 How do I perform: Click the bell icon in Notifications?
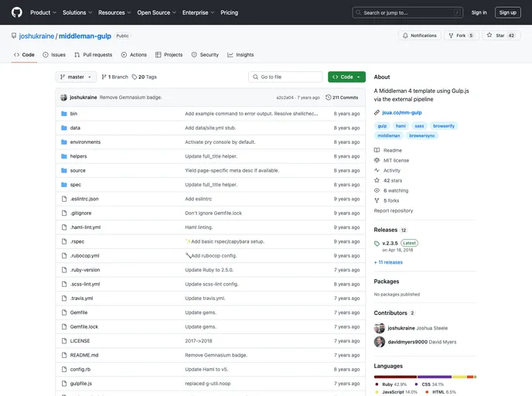(405, 36)
